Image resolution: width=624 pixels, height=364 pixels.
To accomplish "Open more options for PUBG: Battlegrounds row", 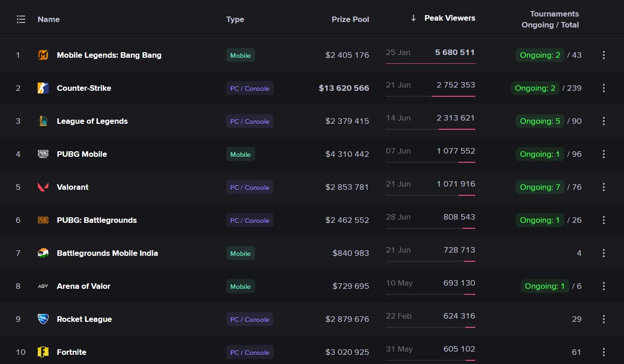I will click(604, 220).
